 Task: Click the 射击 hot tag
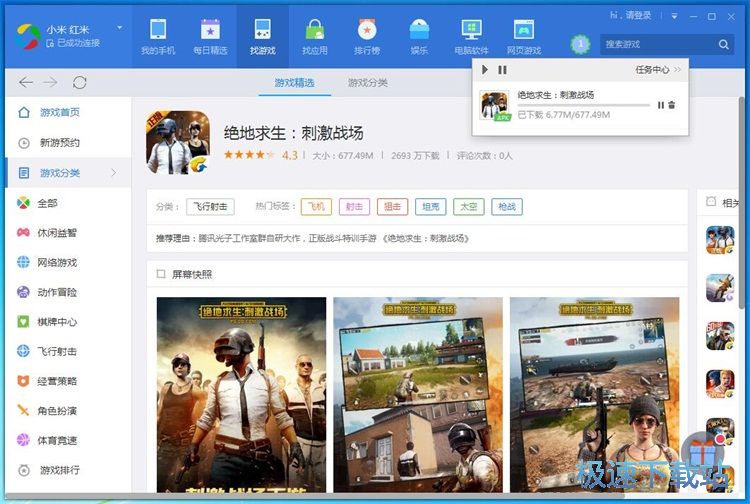354,207
